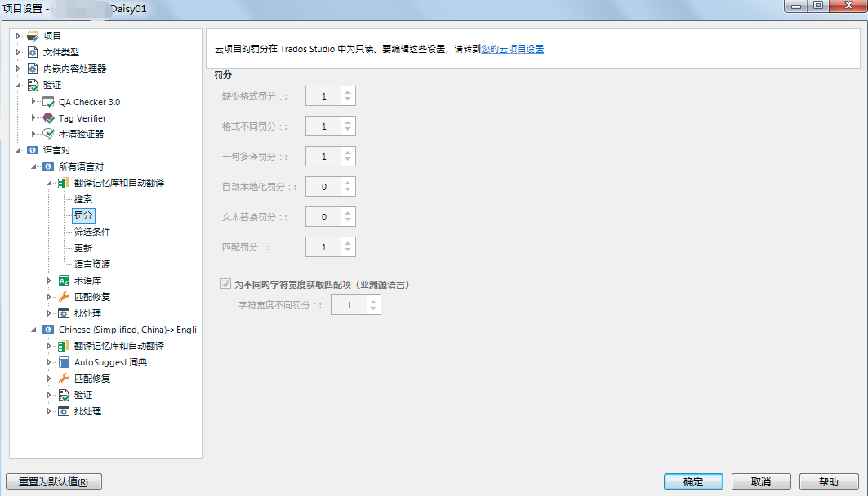This screenshot has width=868, height=496.
Task: Click the 术语库 icon
Action: (64, 281)
